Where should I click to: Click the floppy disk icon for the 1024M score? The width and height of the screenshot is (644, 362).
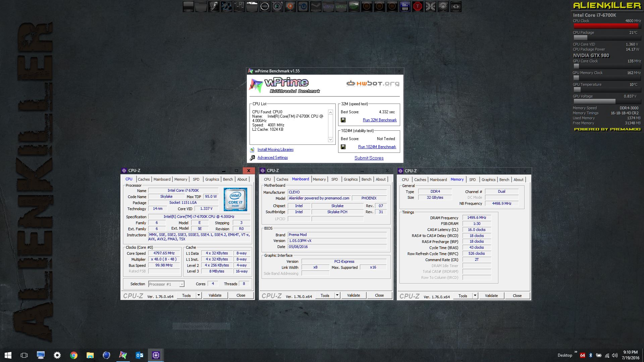tap(343, 147)
